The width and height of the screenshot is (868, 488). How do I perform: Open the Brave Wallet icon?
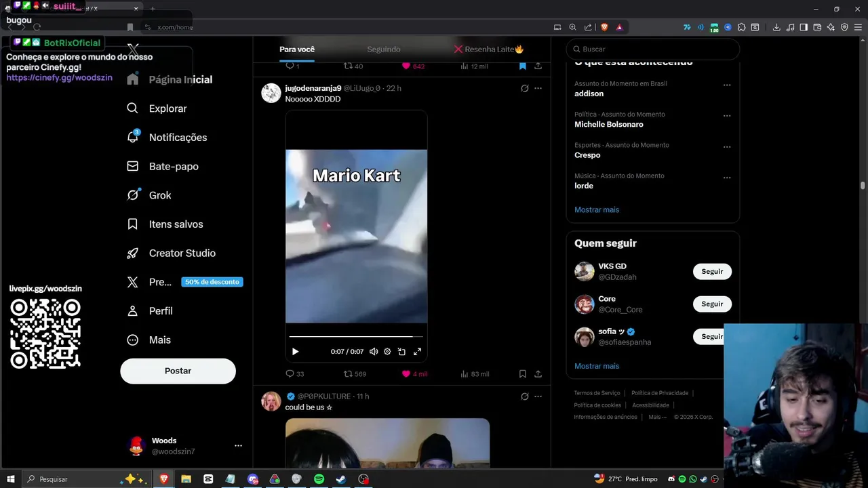[x=817, y=27]
